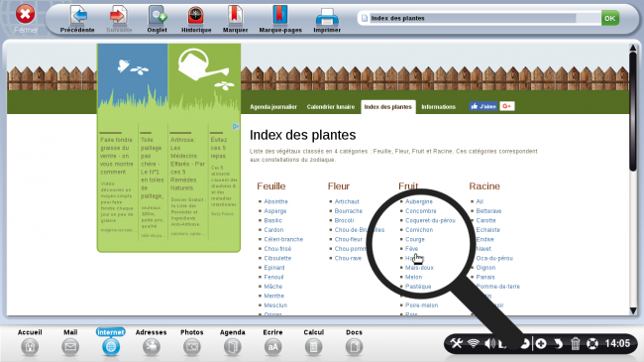Open the Mail envelope icon
The height and width of the screenshot is (362, 644).
70,347
